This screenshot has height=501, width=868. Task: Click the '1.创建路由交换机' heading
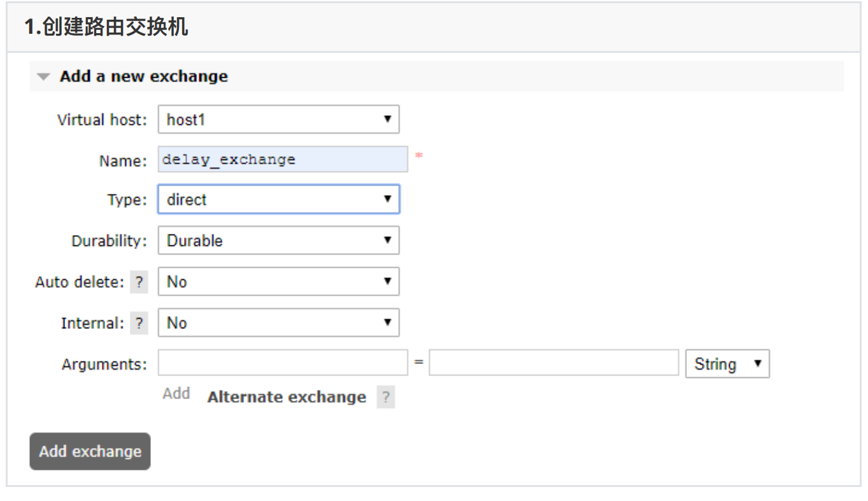(x=106, y=27)
